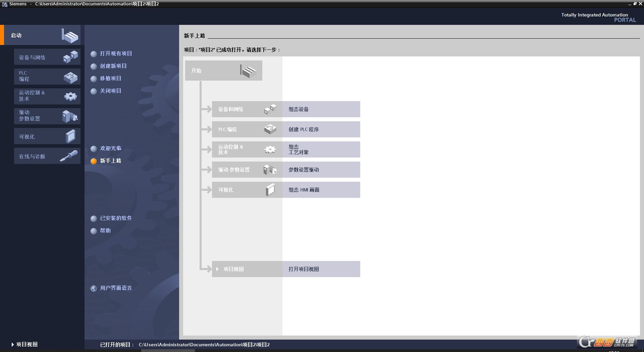644x352 pixels.
Task: Click 打开项目视图 button
Action: pyautogui.click(x=321, y=269)
